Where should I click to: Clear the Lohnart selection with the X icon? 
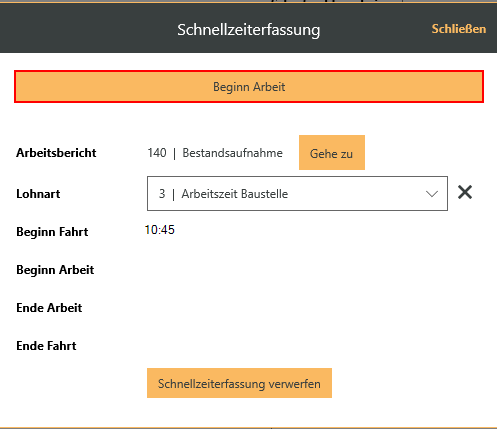tap(465, 192)
